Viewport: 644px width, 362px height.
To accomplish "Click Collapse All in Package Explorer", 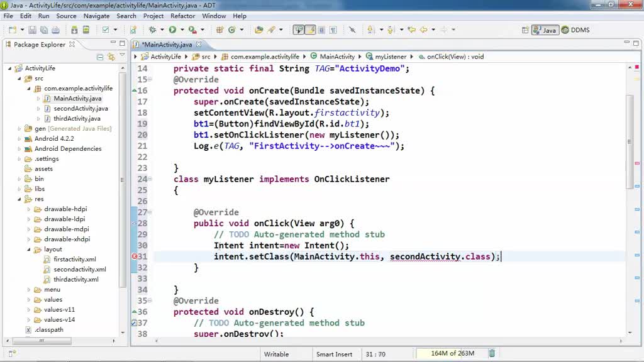I will click(100, 57).
